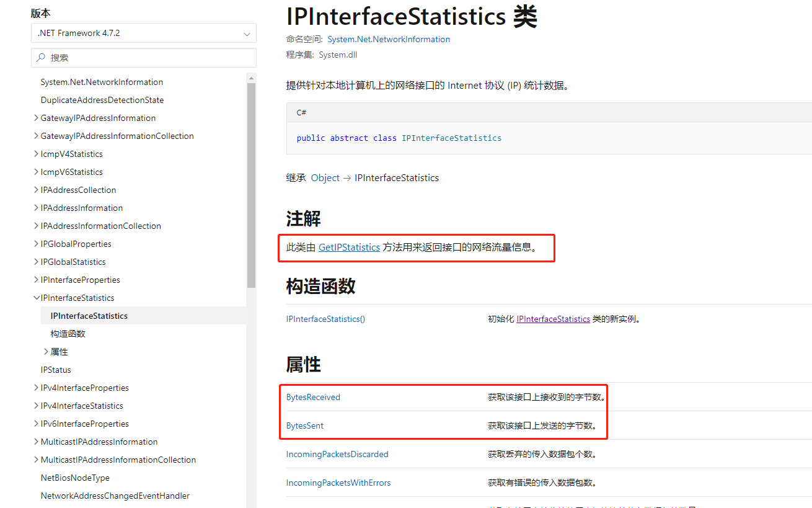
Task: Expand the IPGlobalProperties chevron
Action: 36,244
